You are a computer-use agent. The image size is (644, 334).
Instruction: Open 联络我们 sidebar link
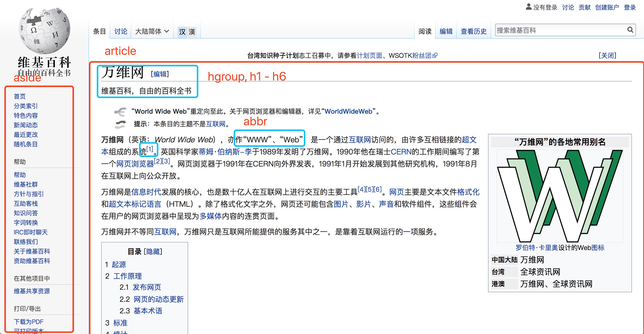point(26,242)
